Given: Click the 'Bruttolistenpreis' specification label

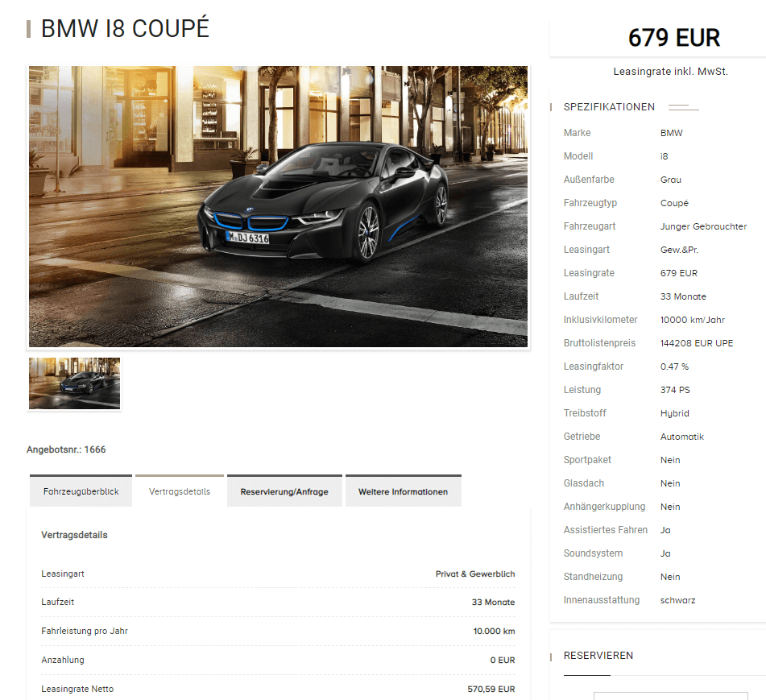Looking at the screenshot, I should [x=599, y=343].
